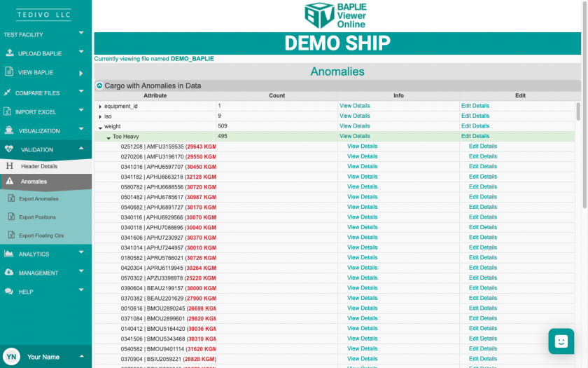Viewport: 588px width, 368px height.
Task: Edit Details for container APHU6597707
Action: (x=483, y=166)
